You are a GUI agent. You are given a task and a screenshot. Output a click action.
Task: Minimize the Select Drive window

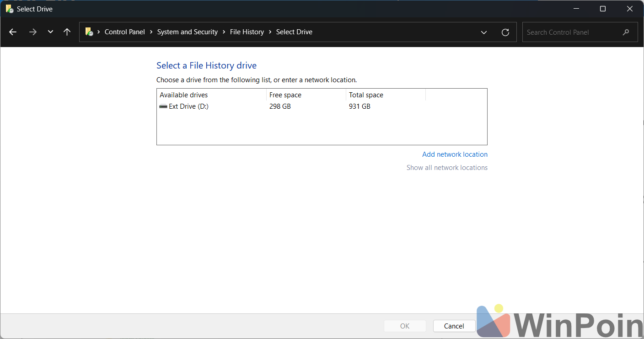point(576,9)
